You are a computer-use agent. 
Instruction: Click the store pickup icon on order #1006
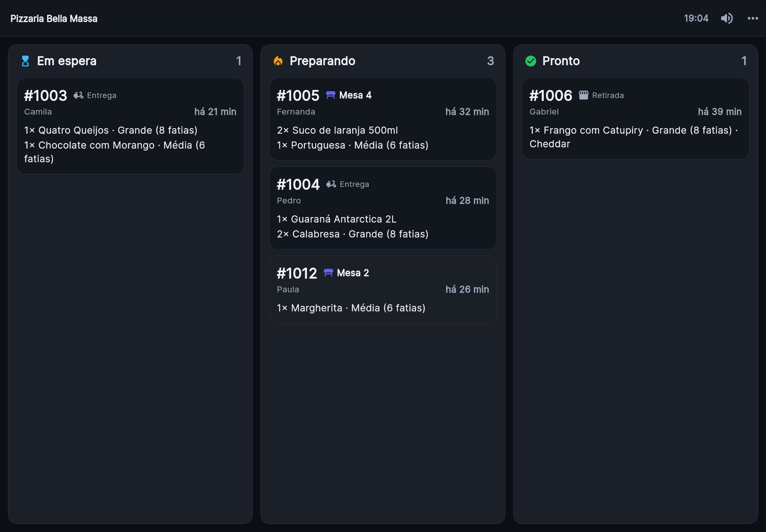click(583, 95)
